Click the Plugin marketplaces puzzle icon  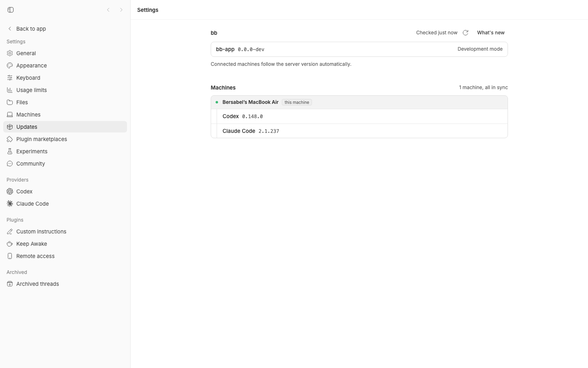tap(10, 139)
